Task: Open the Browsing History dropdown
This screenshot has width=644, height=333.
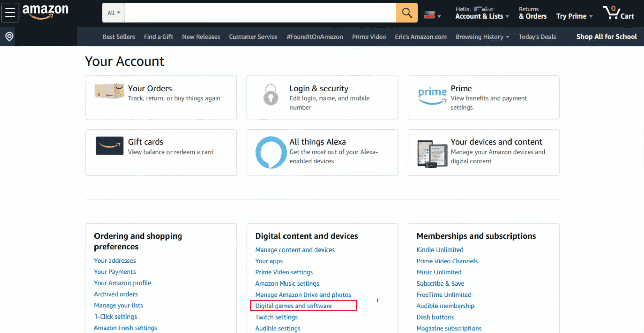Action: coord(482,37)
